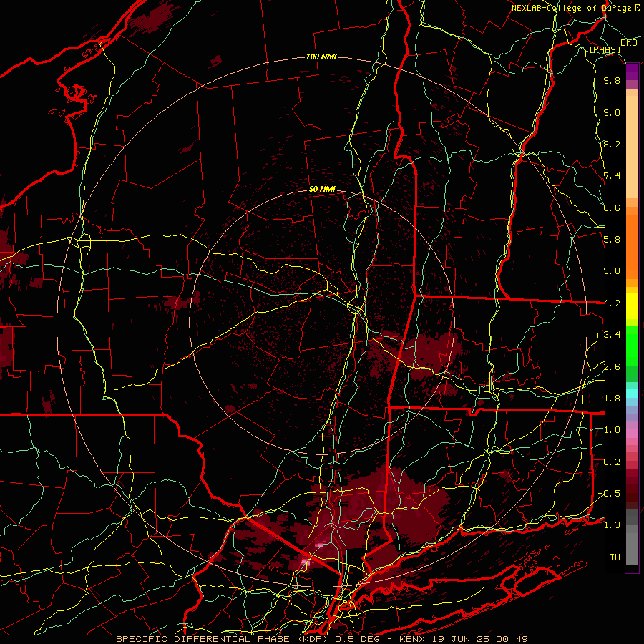
Task: Click the -0.5 scale value
Action: [x=609, y=493]
